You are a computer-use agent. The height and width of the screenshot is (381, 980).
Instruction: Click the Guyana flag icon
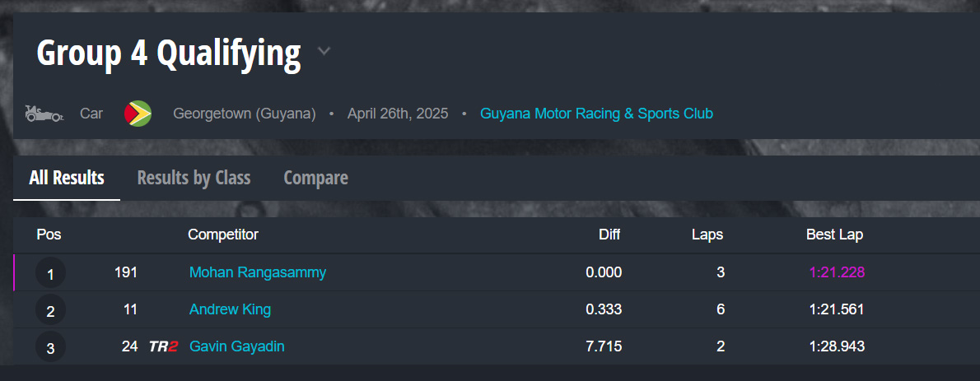point(138,114)
